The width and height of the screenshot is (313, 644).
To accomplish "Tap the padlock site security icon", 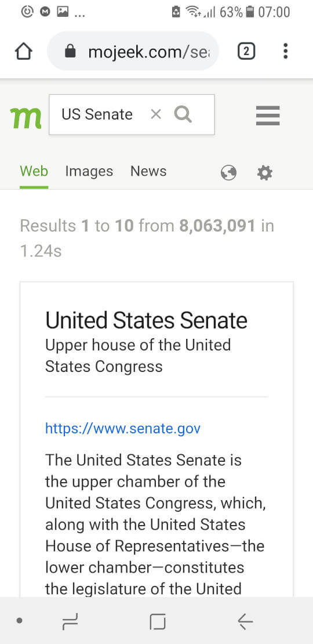I will (x=71, y=51).
